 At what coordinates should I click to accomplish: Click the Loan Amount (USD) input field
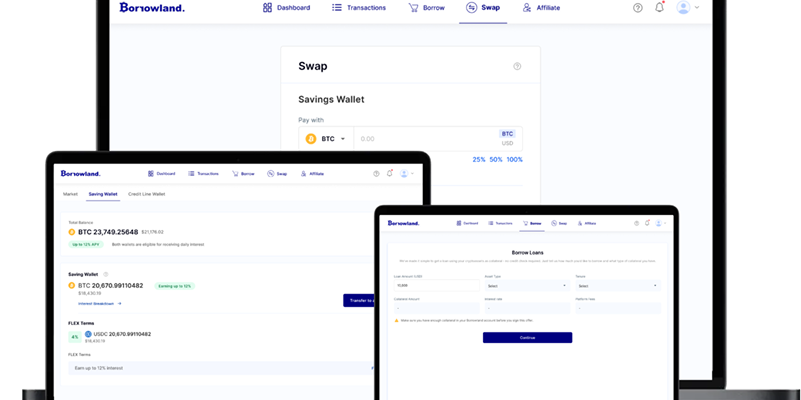pyautogui.click(x=437, y=285)
